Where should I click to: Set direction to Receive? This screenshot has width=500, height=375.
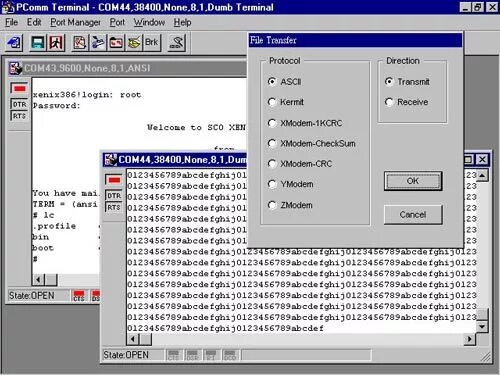tap(407, 102)
